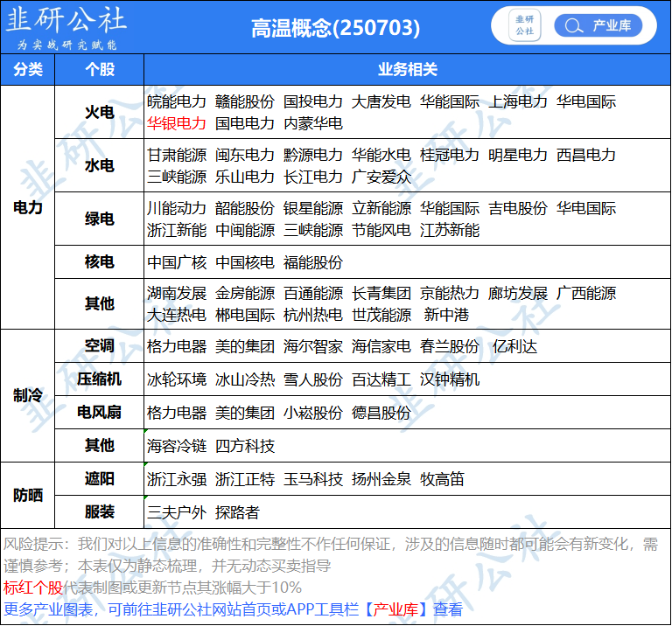Viewport: 672px width, 626px height.
Task: Click 节能风电 stock name
Action: click(x=381, y=230)
